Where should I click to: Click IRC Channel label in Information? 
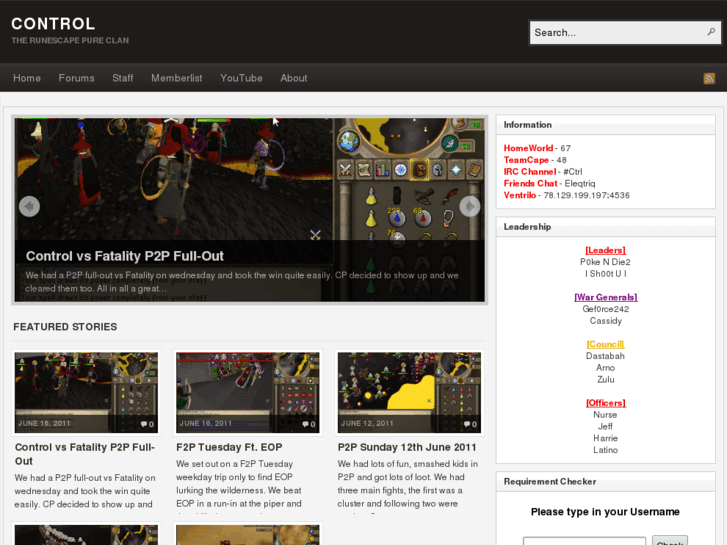pos(529,172)
